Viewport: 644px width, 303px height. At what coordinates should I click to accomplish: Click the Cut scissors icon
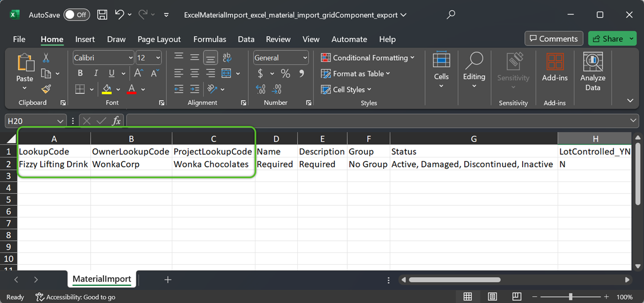[x=46, y=57]
